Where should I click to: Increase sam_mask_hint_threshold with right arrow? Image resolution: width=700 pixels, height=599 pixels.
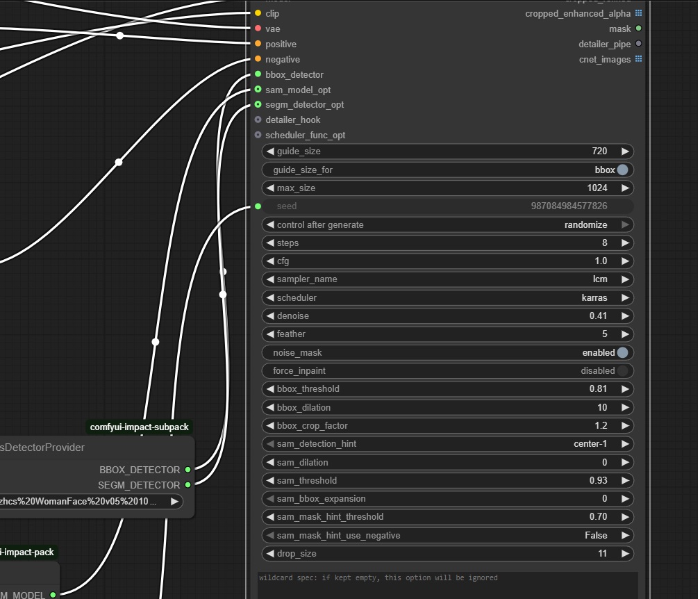[x=625, y=517]
